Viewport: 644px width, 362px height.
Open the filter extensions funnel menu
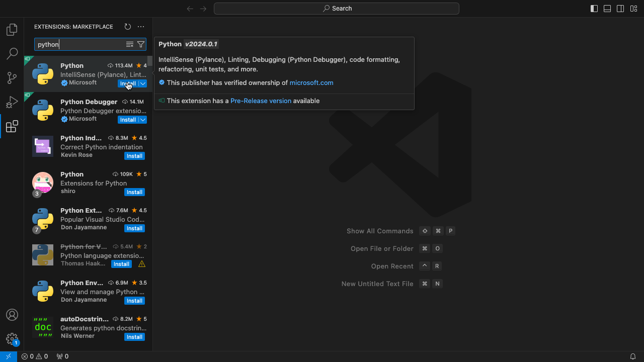[141, 44]
